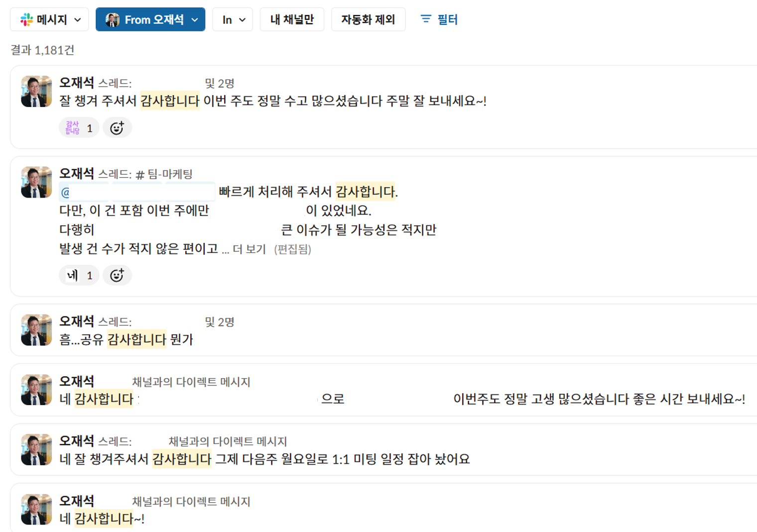Screen dimensions: 757x532
Task: Open the 메시지 type dropdown
Action: pyautogui.click(x=49, y=20)
